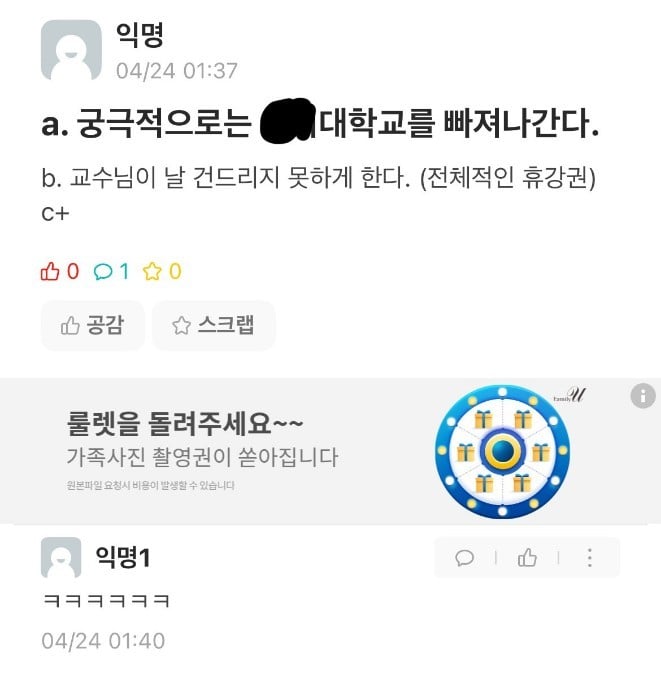Click the 익명1 commenter name

(123, 557)
